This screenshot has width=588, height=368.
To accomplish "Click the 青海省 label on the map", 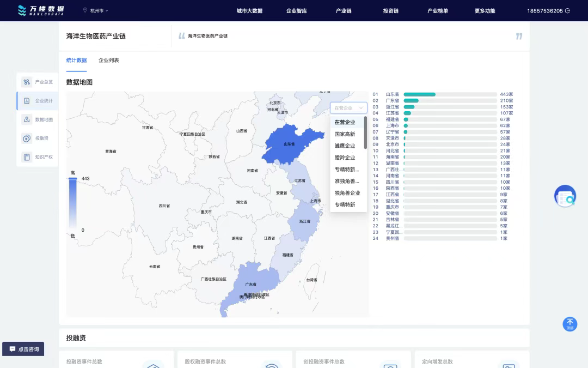I will coord(111,152).
